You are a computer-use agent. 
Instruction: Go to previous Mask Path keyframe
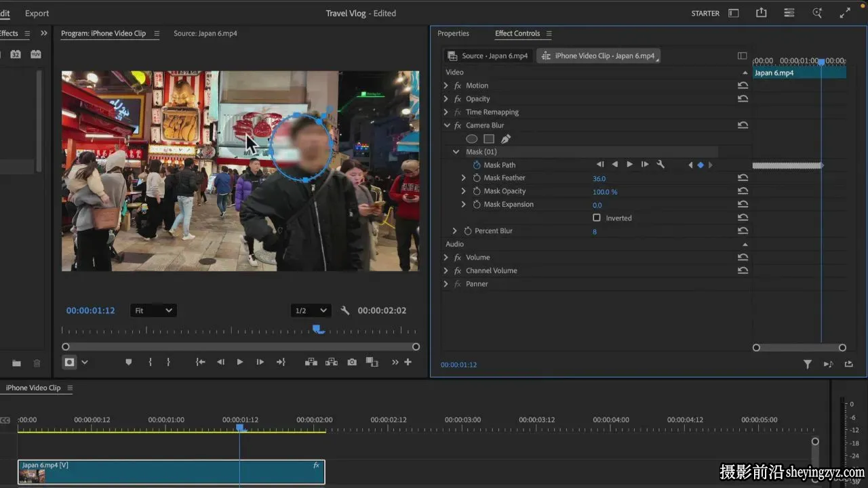coord(691,165)
